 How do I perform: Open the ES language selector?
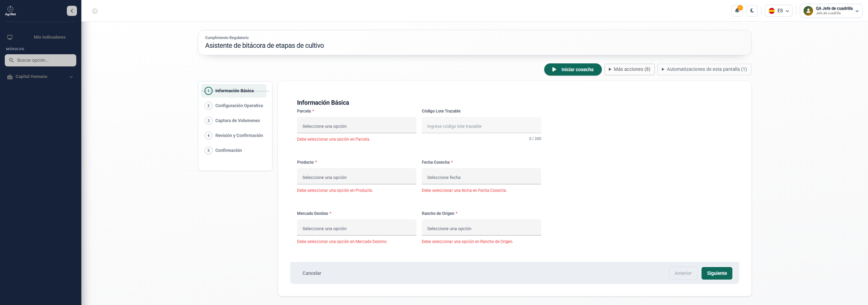tap(779, 11)
